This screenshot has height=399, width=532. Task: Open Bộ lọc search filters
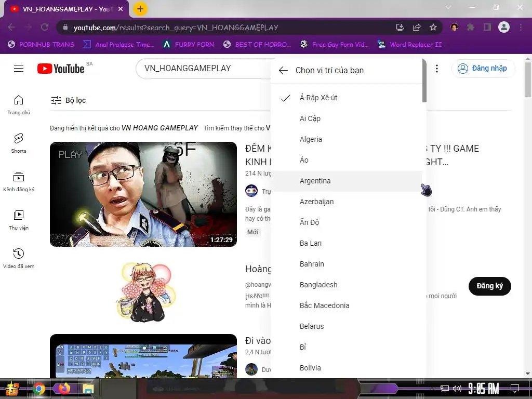(69, 100)
